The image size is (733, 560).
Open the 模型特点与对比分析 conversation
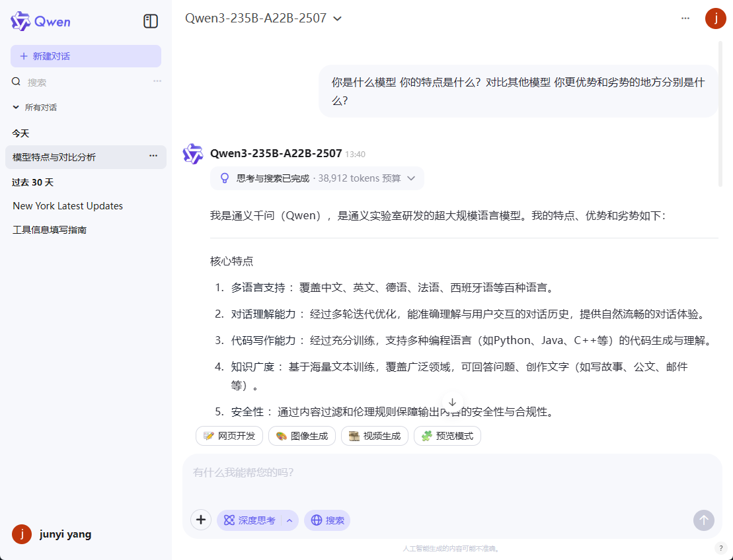(85, 157)
